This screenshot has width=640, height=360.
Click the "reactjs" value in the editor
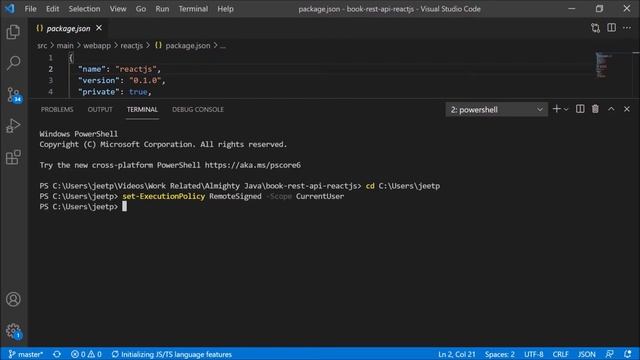click(136, 69)
